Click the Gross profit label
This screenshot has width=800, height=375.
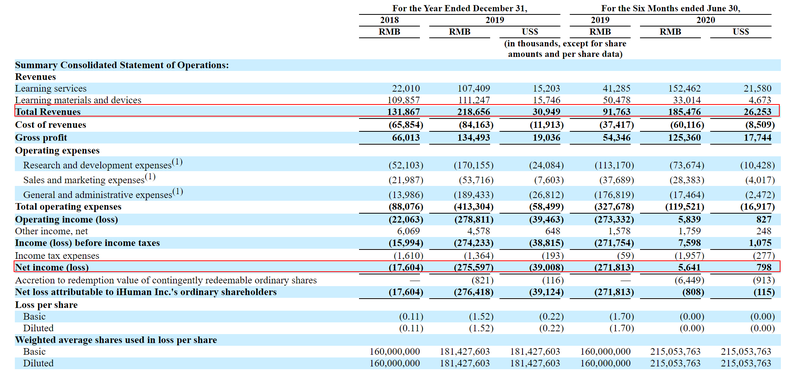pyautogui.click(x=41, y=138)
